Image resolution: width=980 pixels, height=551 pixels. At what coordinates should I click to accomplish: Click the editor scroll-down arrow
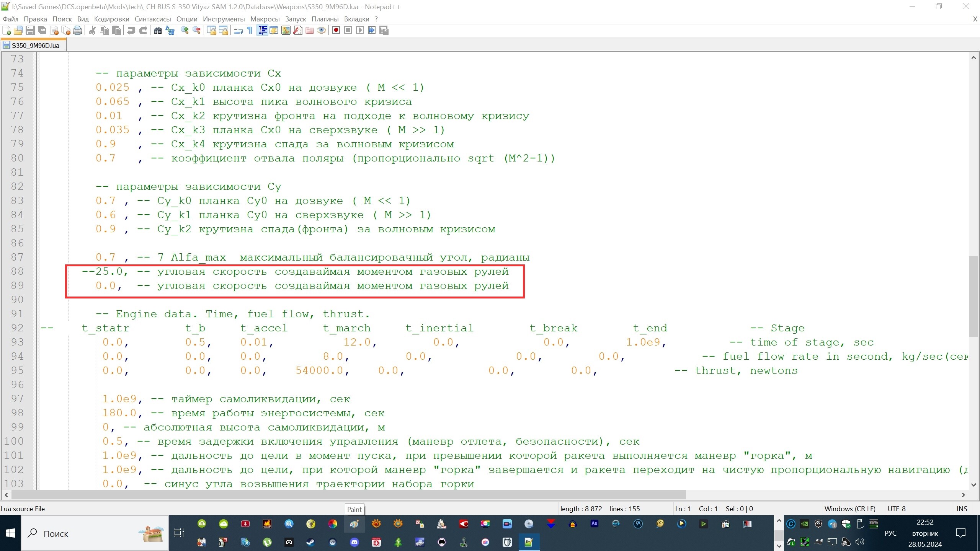click(x=973, y=484)
